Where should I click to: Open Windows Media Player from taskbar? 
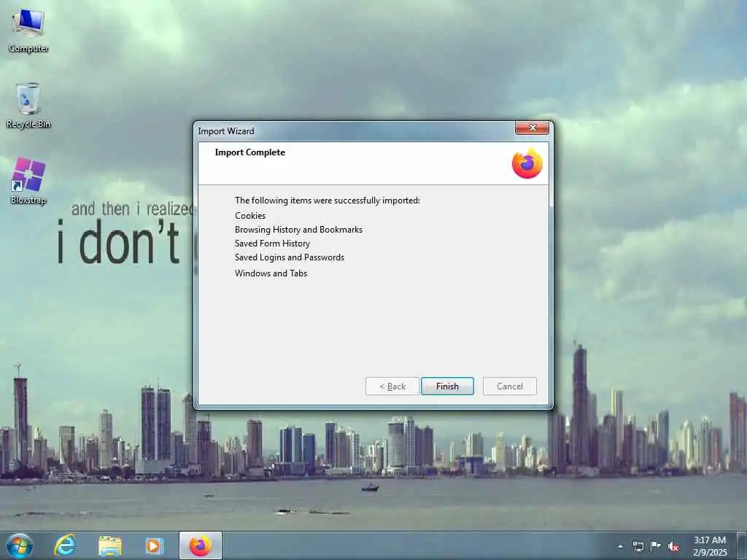click(x=154, y=545)
